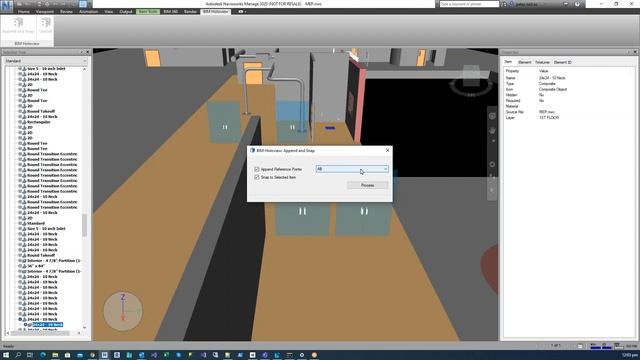Open the Animation ribbon tab

point(89,12)
